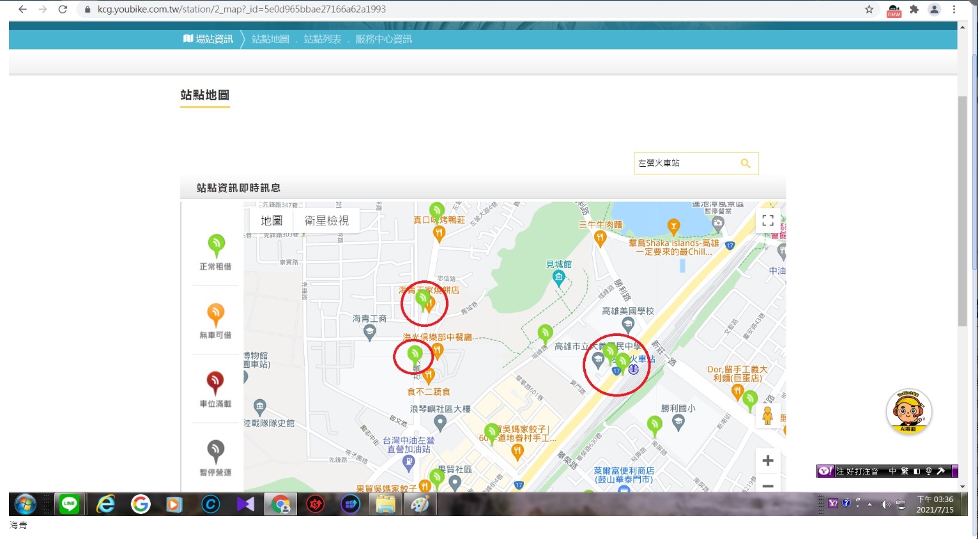Select the Street View pegman icon
This screenshot has width=980, height=539.
point(768,416)
